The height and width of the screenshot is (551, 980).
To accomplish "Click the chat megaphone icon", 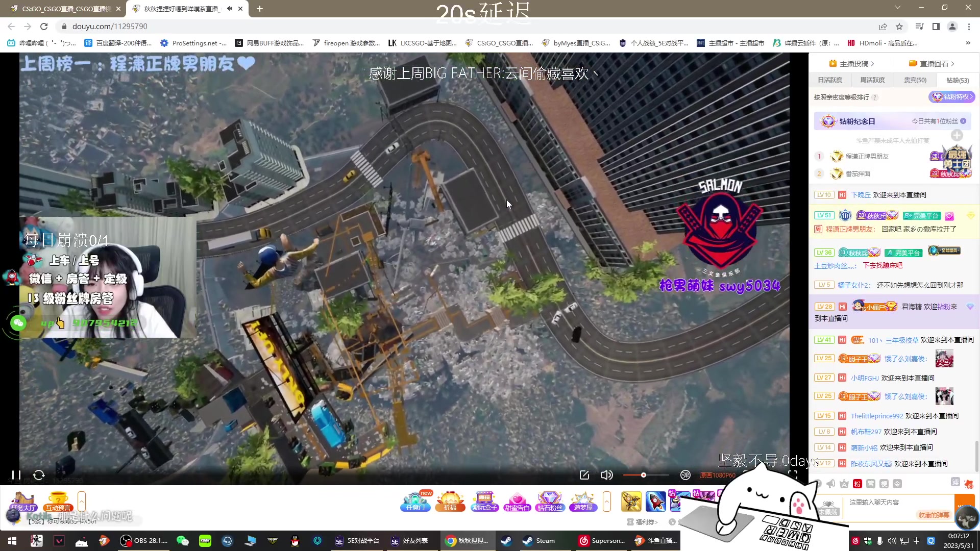I will tap(831, 484).
